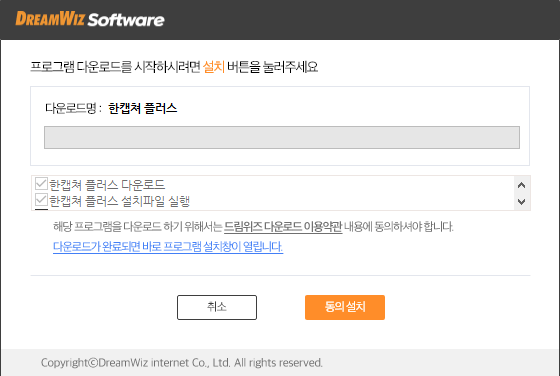Click 다운로드가 완료되면 바로 프로그램 설치창이 열립니다 link
Viewport: 560px width, 376px height.
pyautogui.click(x=168, y=247)
